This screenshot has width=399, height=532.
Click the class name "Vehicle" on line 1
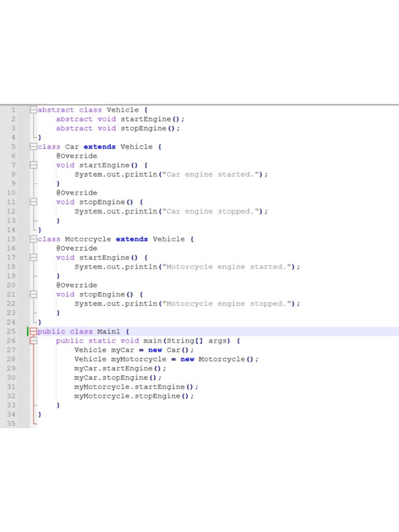pos(123,110)
